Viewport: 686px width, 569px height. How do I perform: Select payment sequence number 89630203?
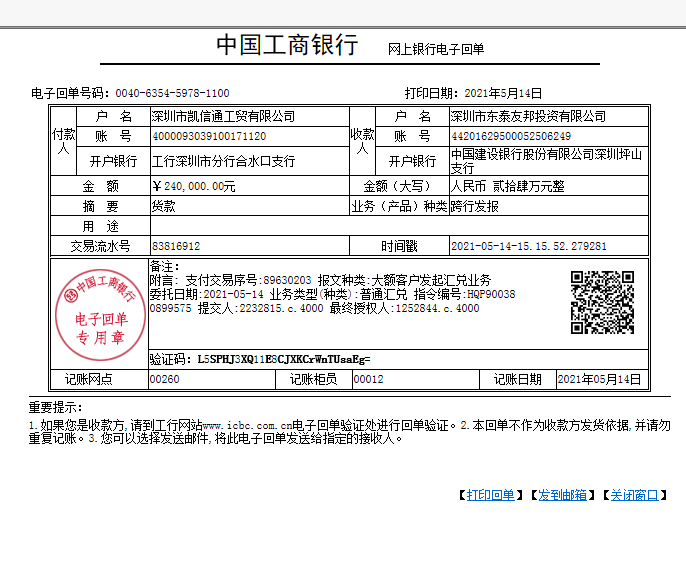coord(287,280)
